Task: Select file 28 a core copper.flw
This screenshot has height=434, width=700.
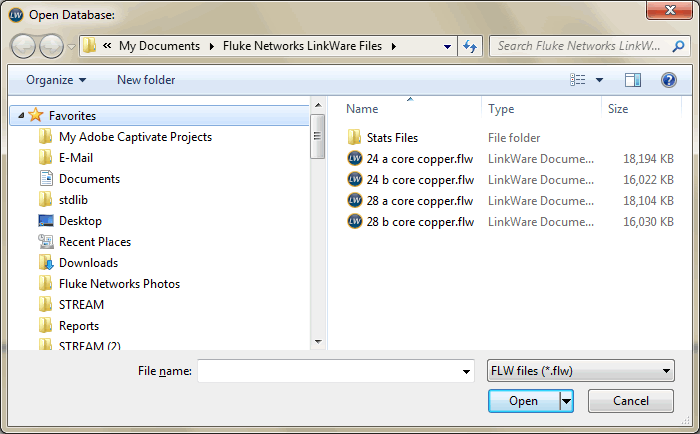Action: [420, 201]
